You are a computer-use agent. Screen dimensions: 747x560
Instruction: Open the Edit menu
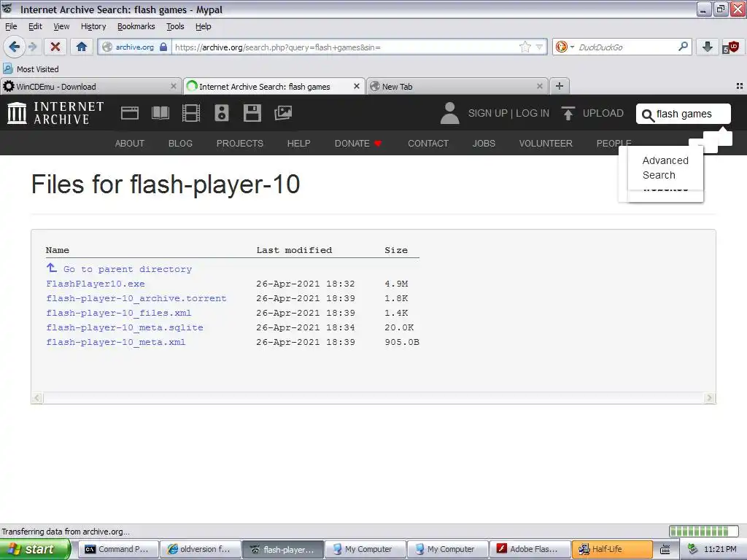pyautogui.click(x=35, y=26)
